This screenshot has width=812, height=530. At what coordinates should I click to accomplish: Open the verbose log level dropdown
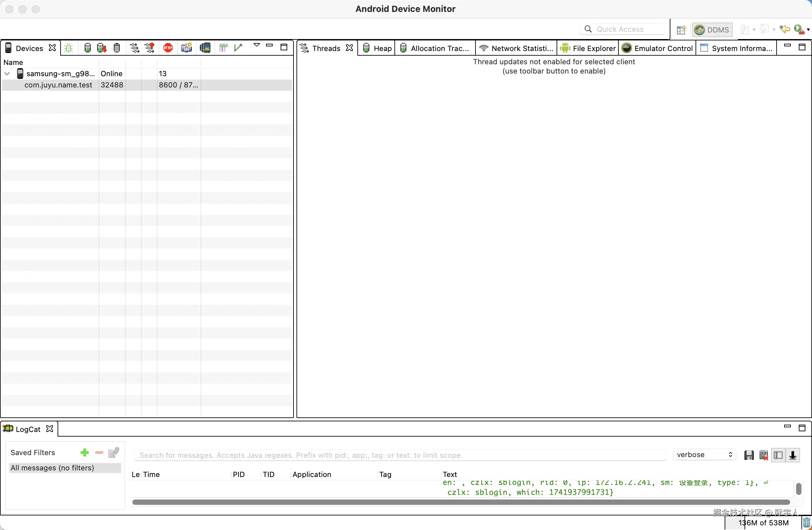pyautogui.click(x=704, y=454)
